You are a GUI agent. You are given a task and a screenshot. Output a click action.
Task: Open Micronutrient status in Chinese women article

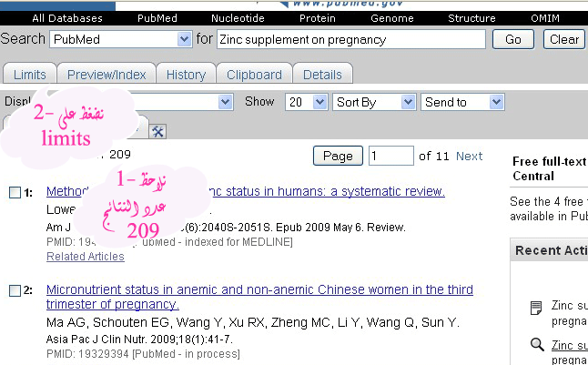coord(259,297)
